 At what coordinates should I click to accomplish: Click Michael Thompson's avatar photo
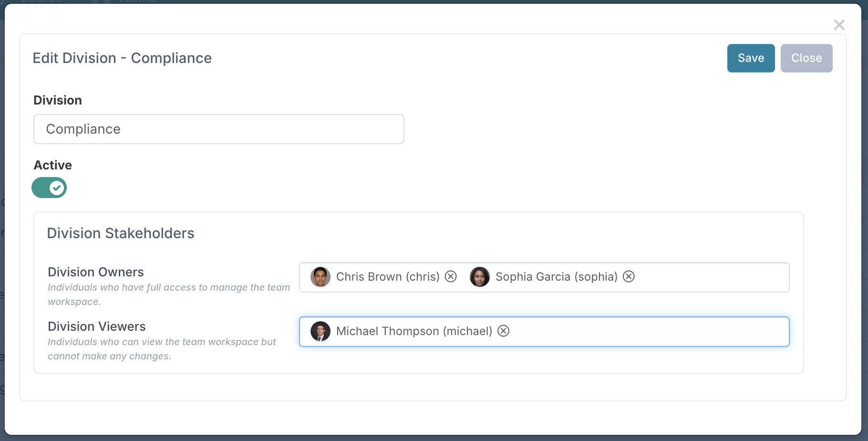[x=320, y=331]
